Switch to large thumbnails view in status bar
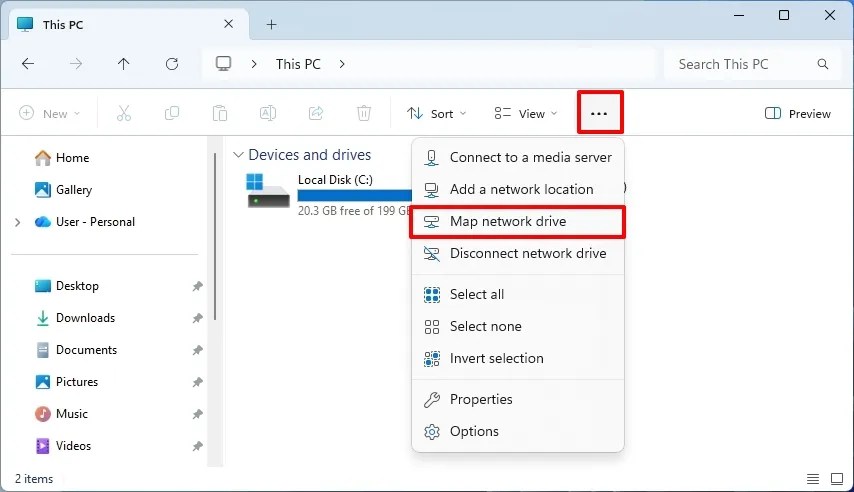854x492 pixels. tap(837, 479)
